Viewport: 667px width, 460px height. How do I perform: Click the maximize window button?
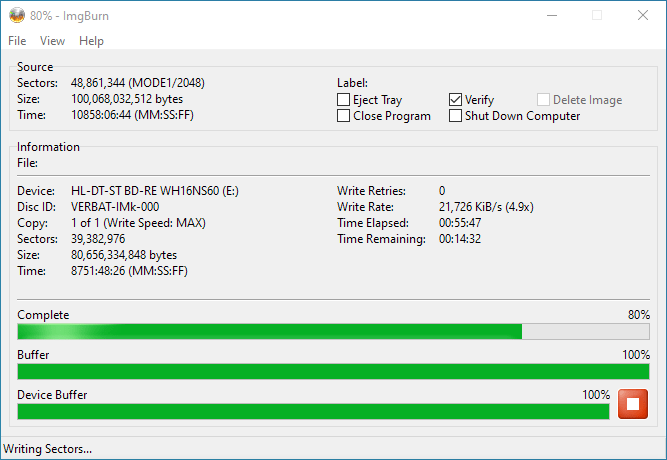click(x=597, y=16)
